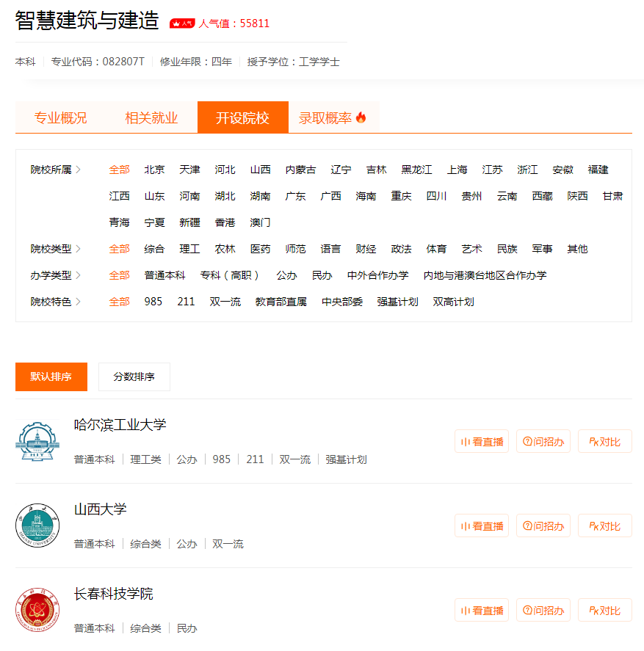Click the PK对比 icon for 长春科技学院
This screenshot has width=644, height=651.
pos(604,610)
